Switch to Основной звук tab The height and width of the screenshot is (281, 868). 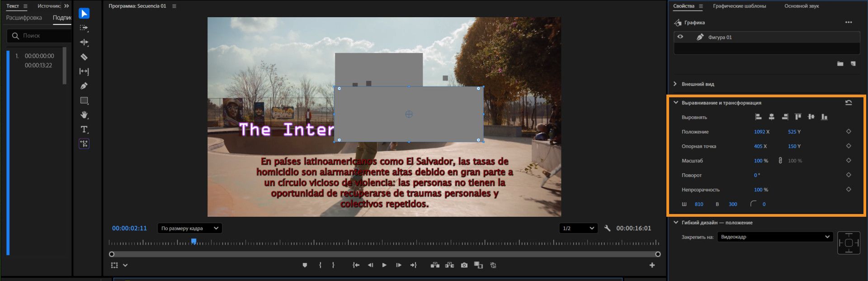point(802,6)
